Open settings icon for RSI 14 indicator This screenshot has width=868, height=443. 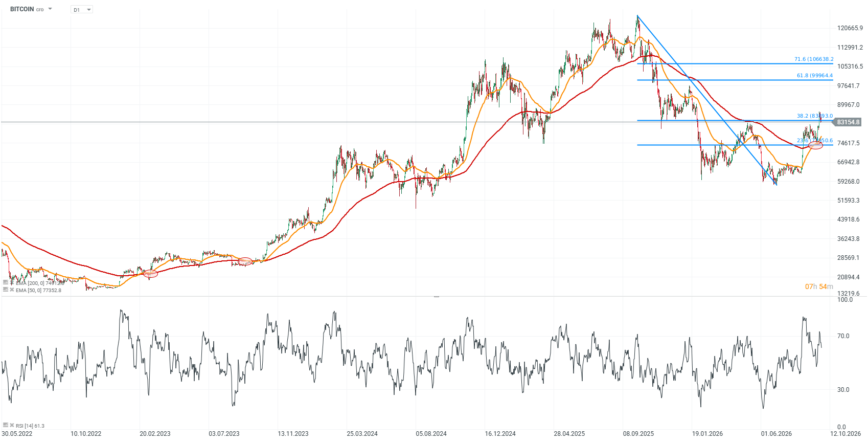6,425
